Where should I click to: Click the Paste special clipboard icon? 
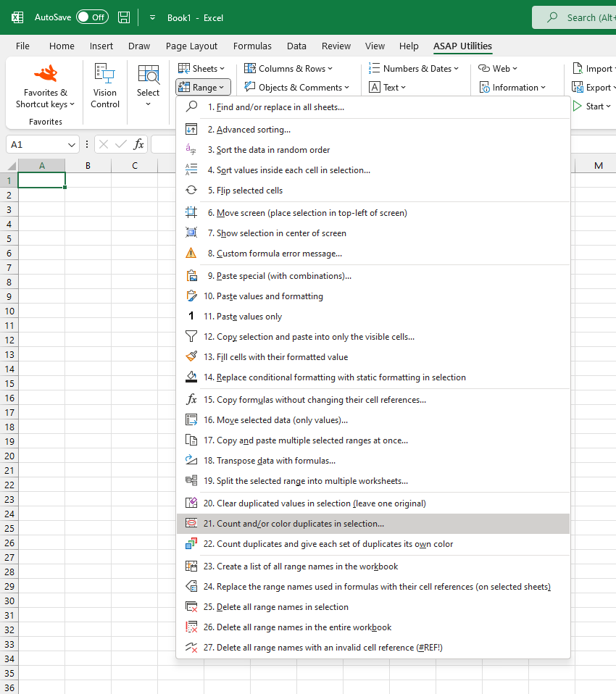point(191,276)
